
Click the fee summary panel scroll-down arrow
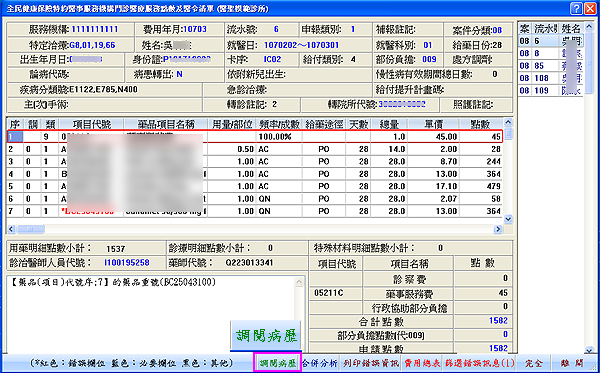589,350
